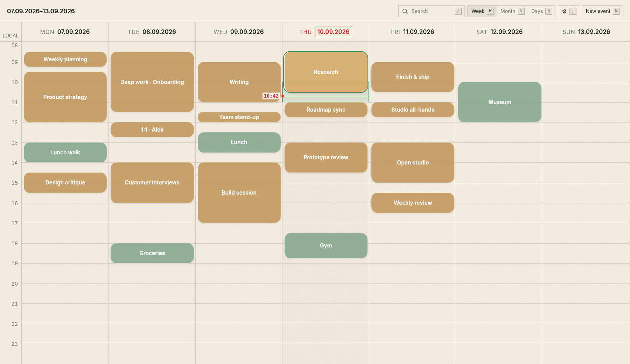The image size is (630, 364).
Task: Click the SUN 13.09.2026 day header
Action: coord(586,32)
